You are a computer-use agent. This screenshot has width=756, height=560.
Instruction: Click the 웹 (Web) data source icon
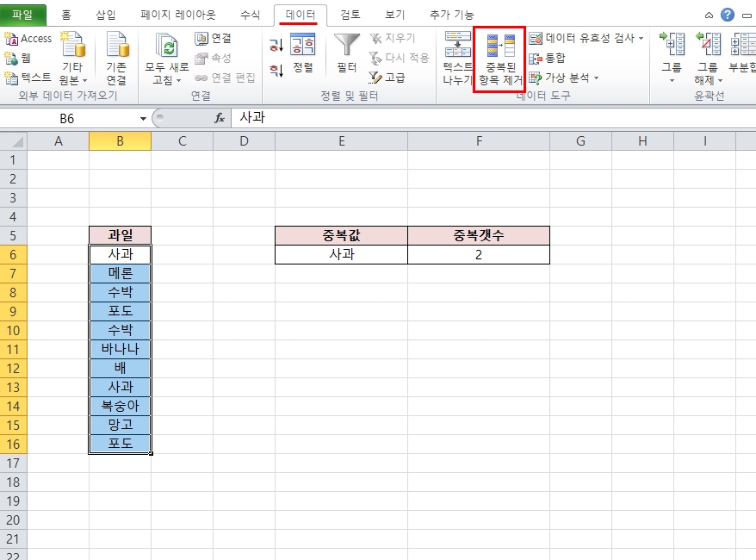[x=10, y=59]
